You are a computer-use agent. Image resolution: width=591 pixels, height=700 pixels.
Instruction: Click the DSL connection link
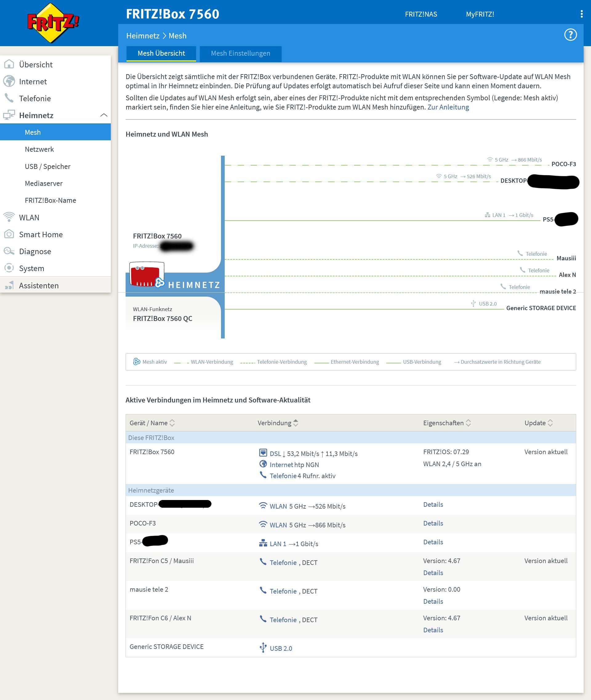click(x=275, y=454)
